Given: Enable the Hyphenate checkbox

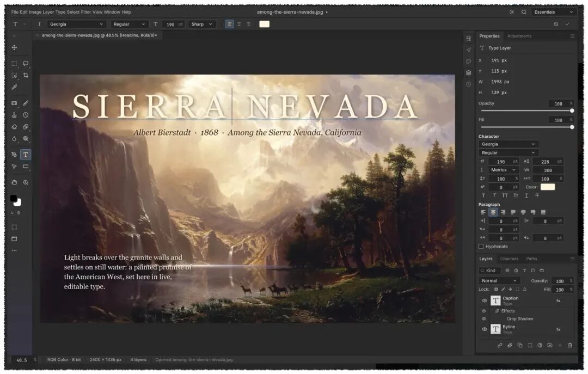Looking at the screenshot, I should (481, 247).
